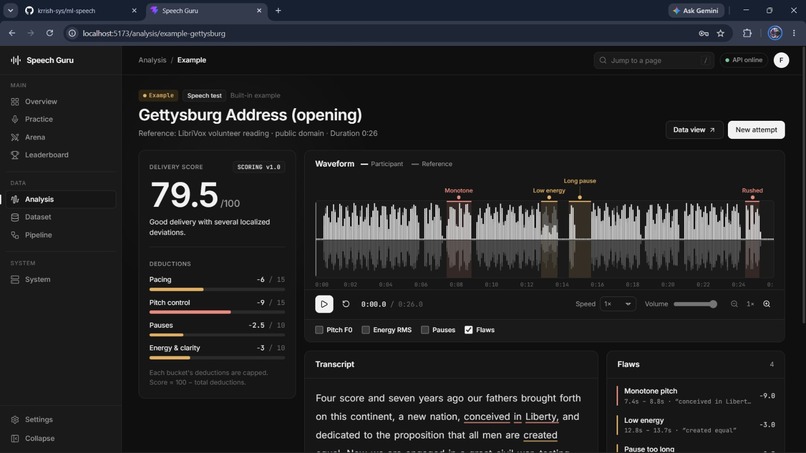806x453 pixels.
Task: Click Ask Gemini button
Action: pyautogui.click(x=696, y=10)
